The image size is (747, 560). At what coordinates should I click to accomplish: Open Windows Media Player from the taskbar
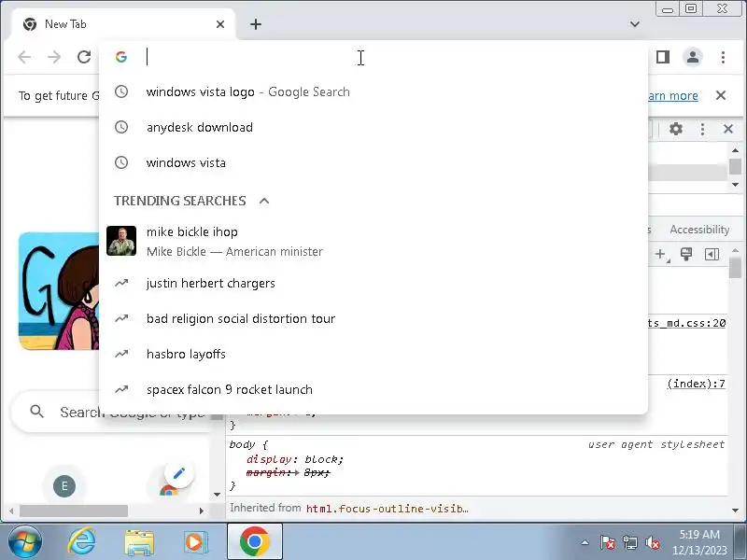tap(195, 542)
